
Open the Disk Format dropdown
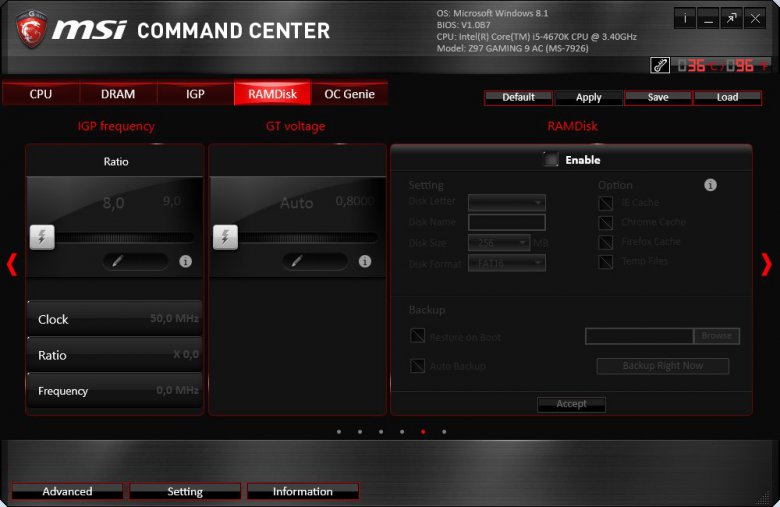pos(507,263)
